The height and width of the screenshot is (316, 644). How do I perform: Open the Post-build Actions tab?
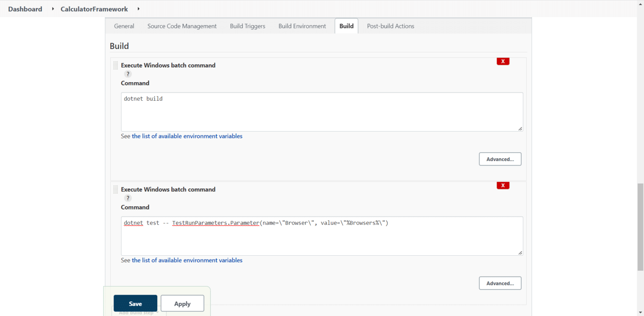[x=390, y=26]
